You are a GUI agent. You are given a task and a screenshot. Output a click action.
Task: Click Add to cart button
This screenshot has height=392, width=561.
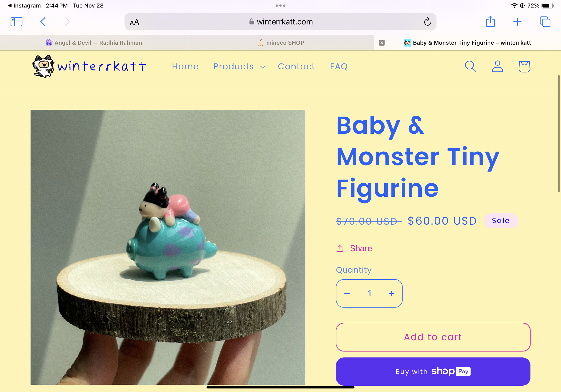(x=433, y=337)
